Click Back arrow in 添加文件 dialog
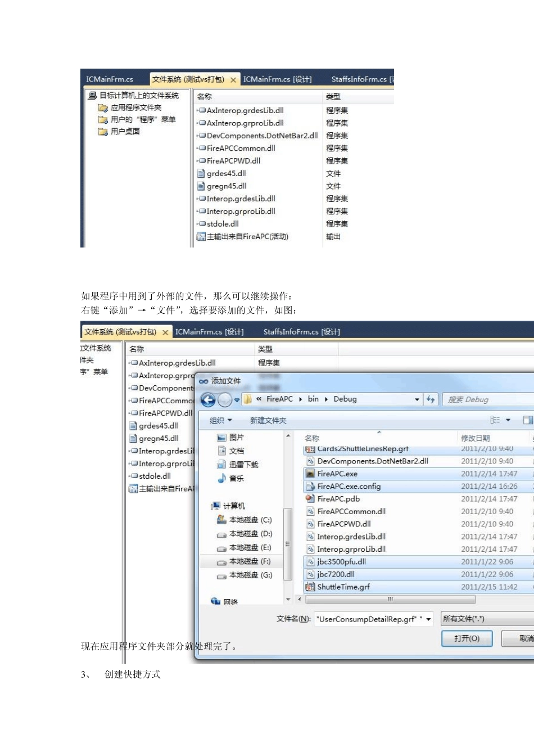This screenshot has width=534, height=756. (x=208, y=399)
